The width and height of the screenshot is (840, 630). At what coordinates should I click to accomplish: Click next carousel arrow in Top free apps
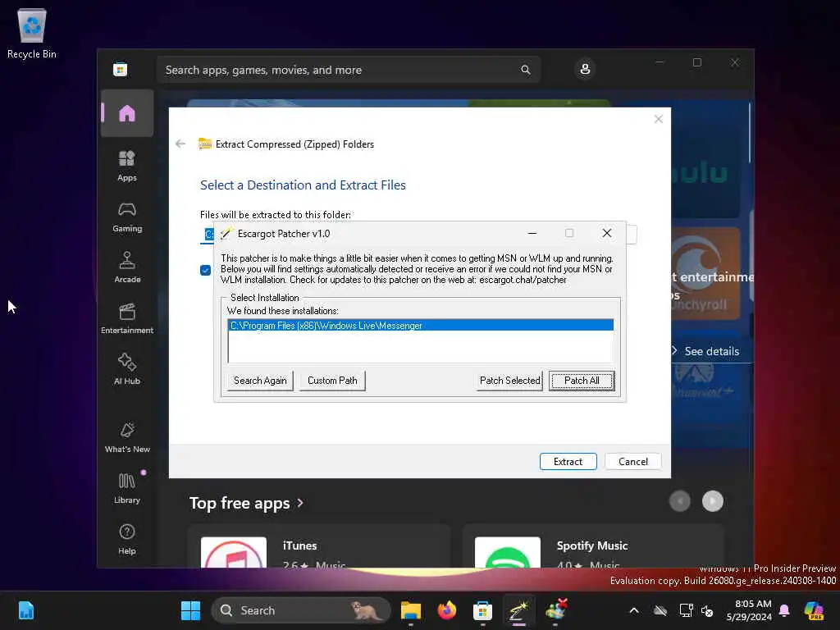click(x=713, y=501)
